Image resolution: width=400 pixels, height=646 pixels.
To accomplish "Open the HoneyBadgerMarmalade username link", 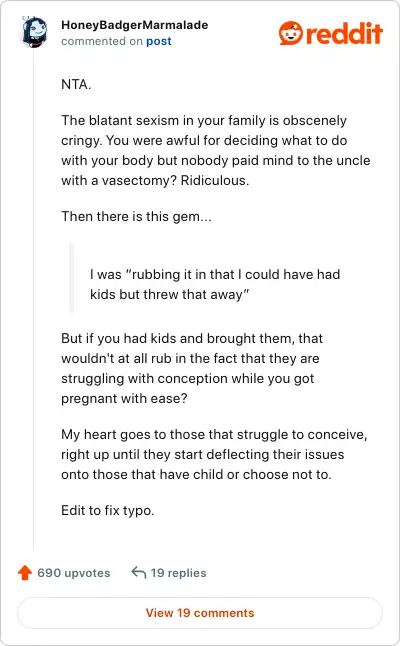I will (x=135, y=25).
